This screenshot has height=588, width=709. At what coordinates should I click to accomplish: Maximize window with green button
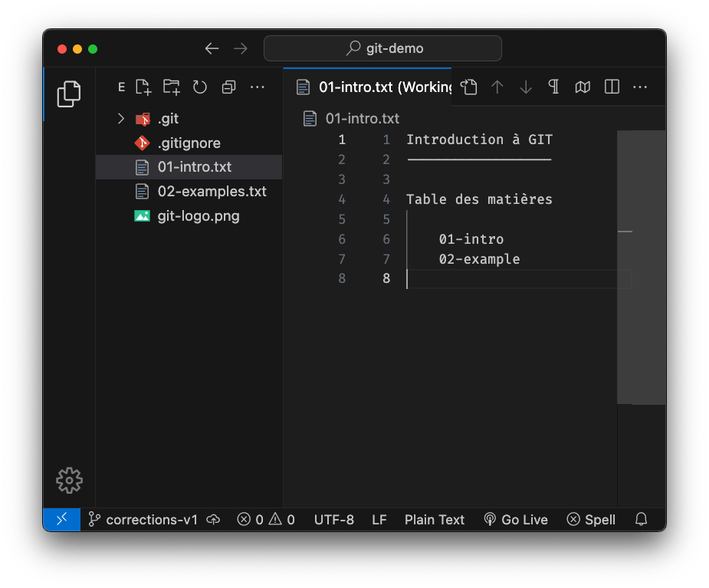tap(93, 49)
